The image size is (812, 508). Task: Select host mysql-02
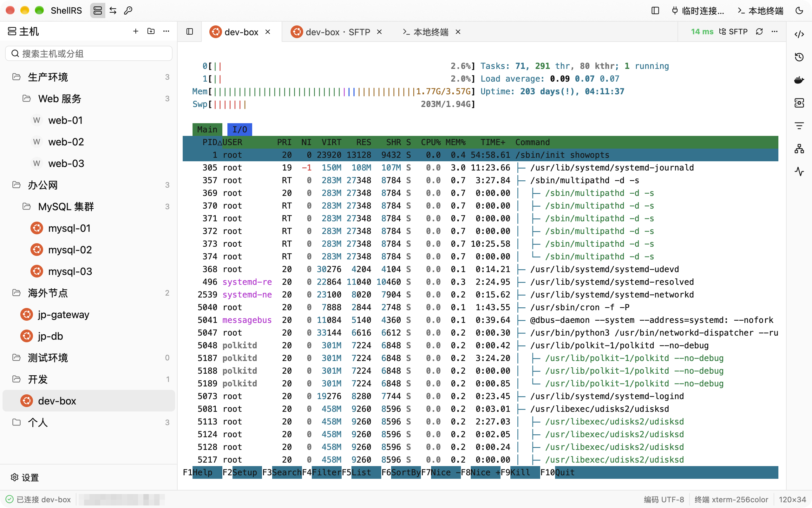click(x=89, y=250)
